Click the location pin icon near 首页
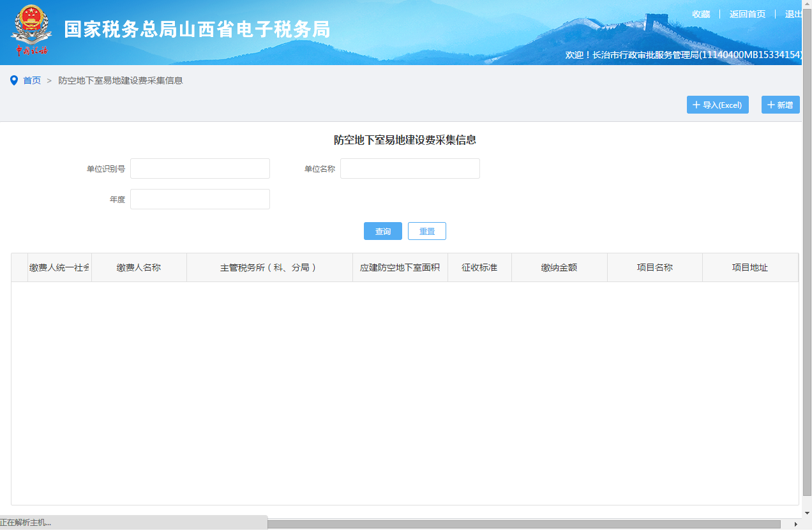This screenshot has width=812, height=531. pos(14,80)
